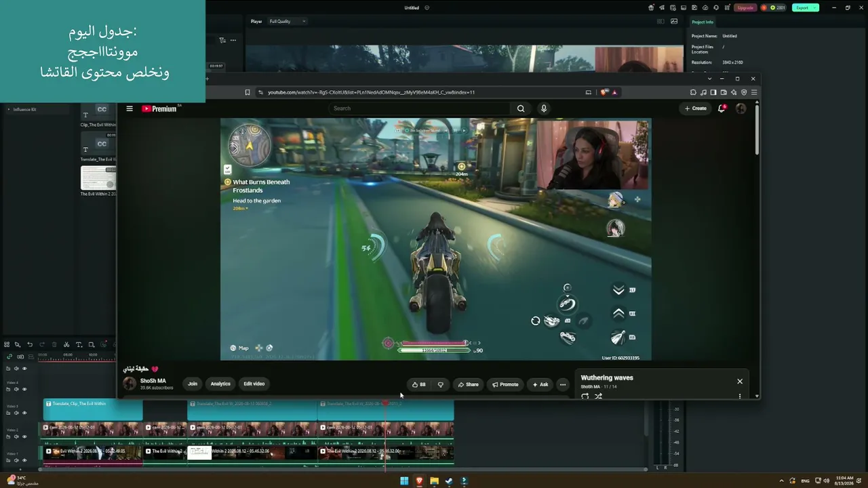
Task: Click the YouTube Create button
Action: pos(696,108)
